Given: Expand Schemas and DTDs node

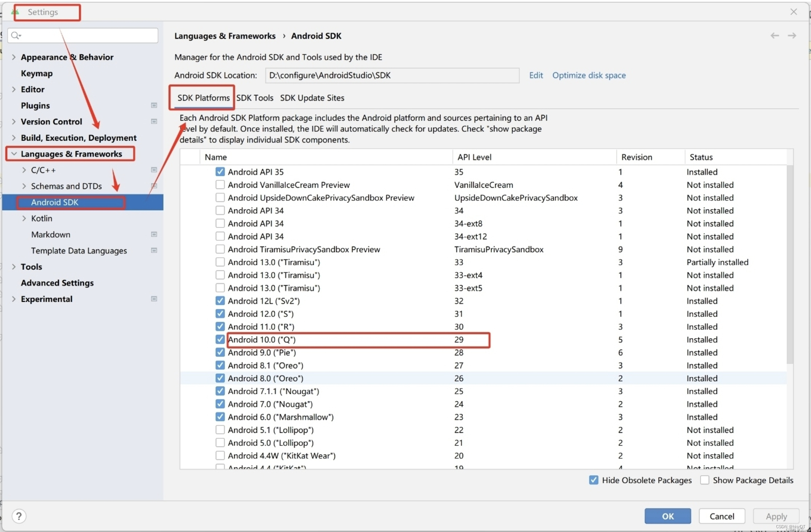Looking at the screenshot, I should pyautogui.click(x=24, y=186).
